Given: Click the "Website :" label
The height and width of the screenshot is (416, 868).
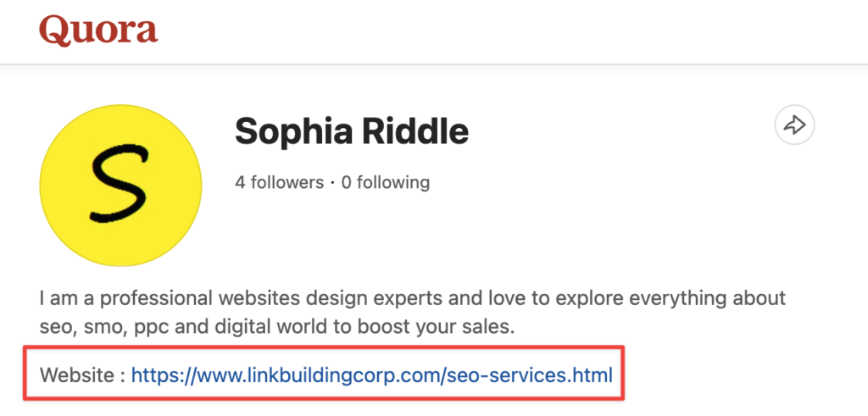Looking at the screenshot, I should [x=81, y=374].
